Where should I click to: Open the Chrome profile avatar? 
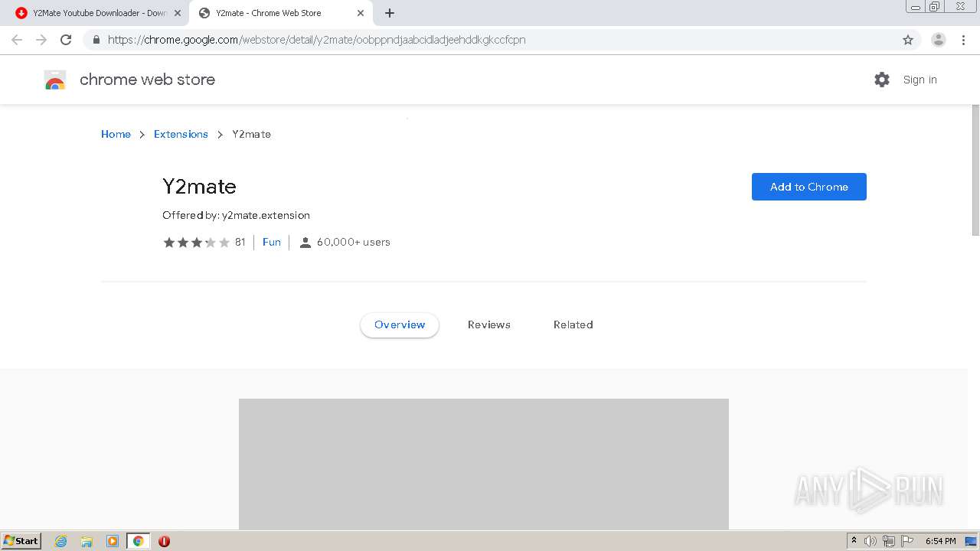(939, 40)
